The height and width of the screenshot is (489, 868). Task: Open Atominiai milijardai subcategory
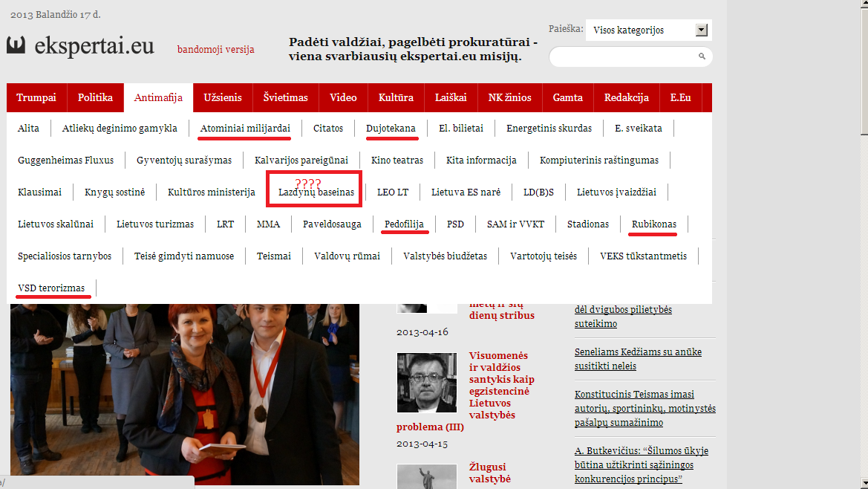[x=245, y=129]
